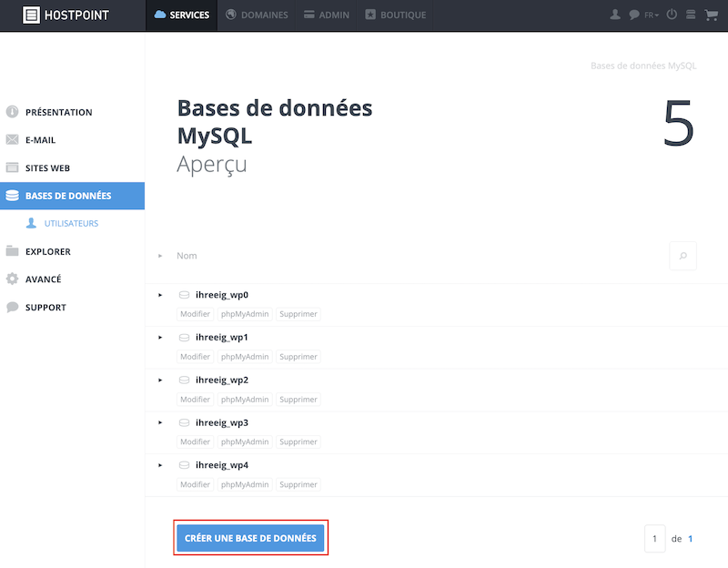Click the page number input field

[654, 539]
